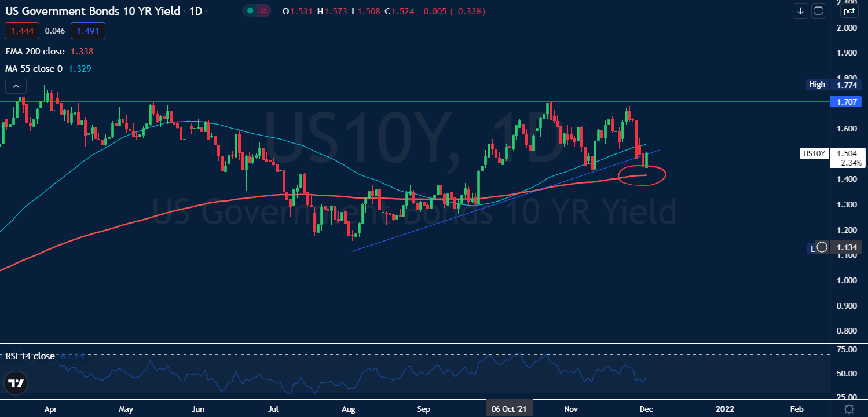Click the 1.504 last price label
This screenshot has width=868, height=417.
(x=846, y=153)
